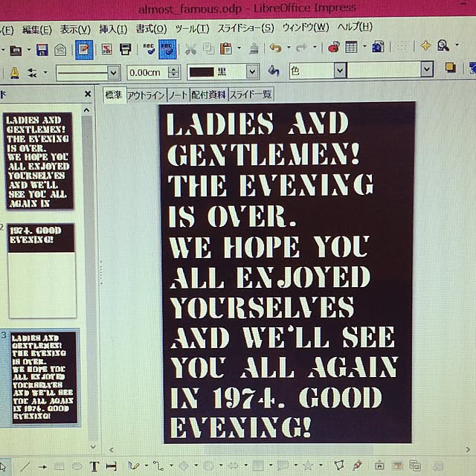Click the Arrow Style icon

33,73
